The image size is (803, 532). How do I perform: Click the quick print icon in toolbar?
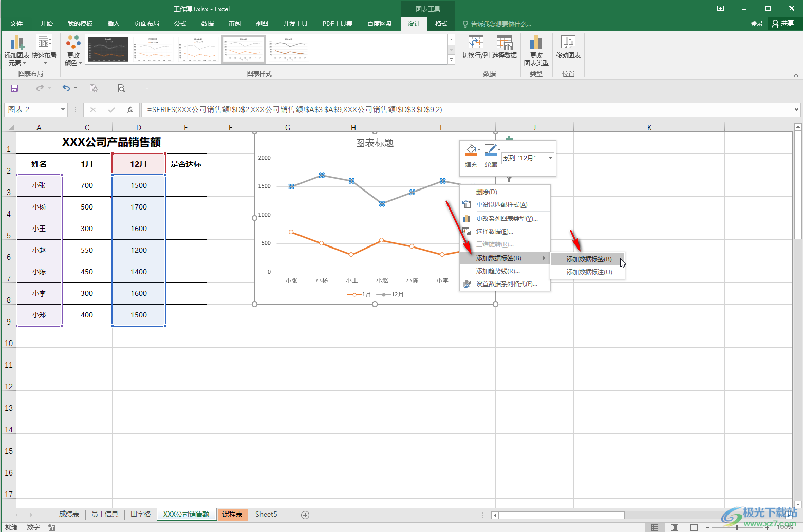(x=94, y=88)
